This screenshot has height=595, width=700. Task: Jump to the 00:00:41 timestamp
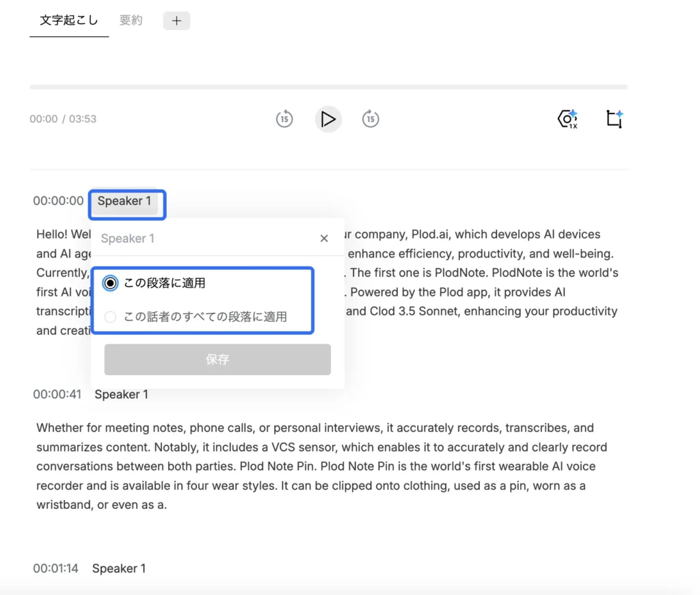tap(57, 394)
